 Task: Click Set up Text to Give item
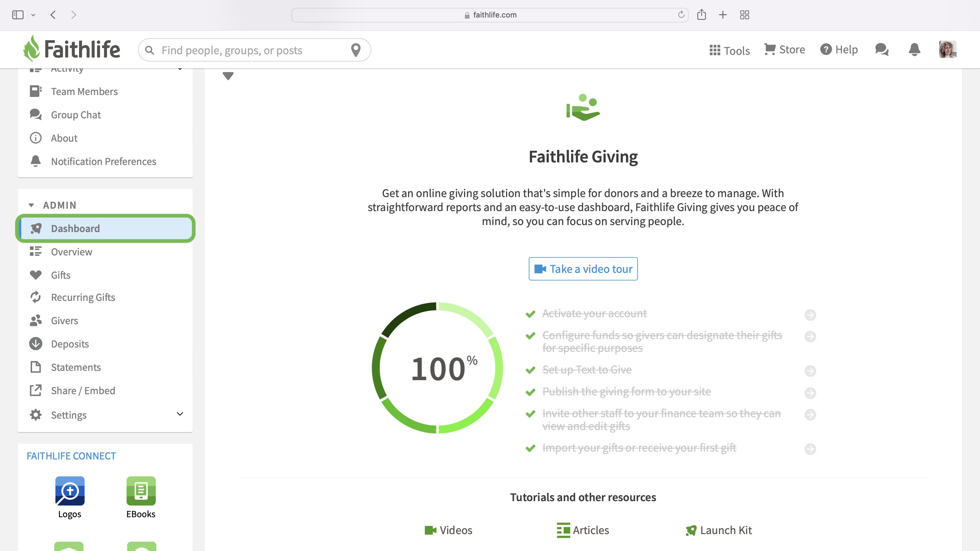(x=587, y=370)
